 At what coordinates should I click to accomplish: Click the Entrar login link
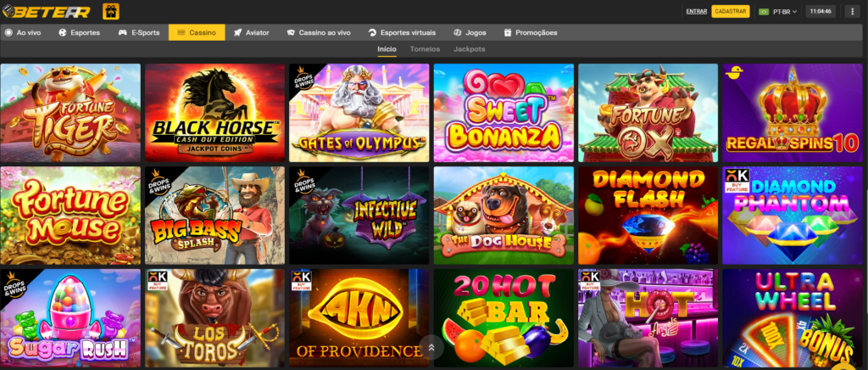click(697, 11)
